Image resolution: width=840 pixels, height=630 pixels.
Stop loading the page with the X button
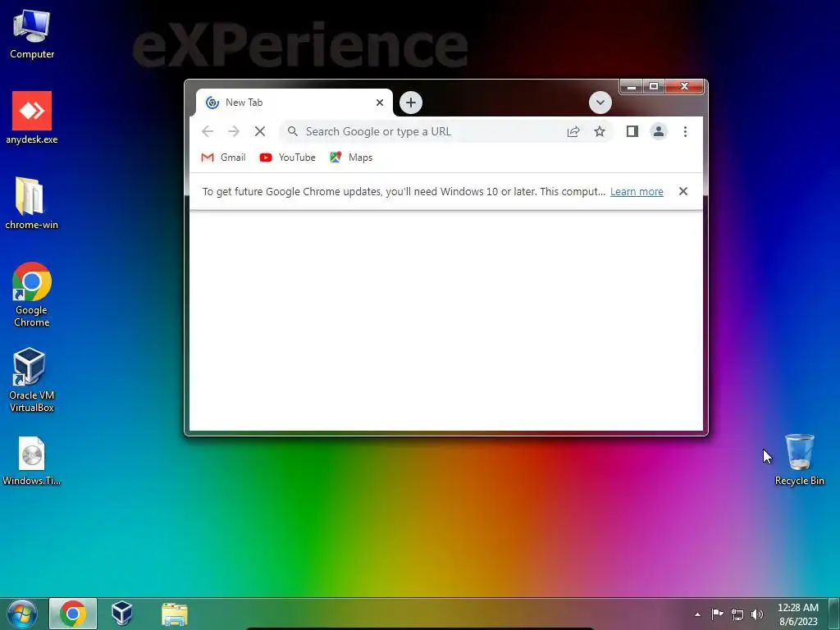coord(260,131)
